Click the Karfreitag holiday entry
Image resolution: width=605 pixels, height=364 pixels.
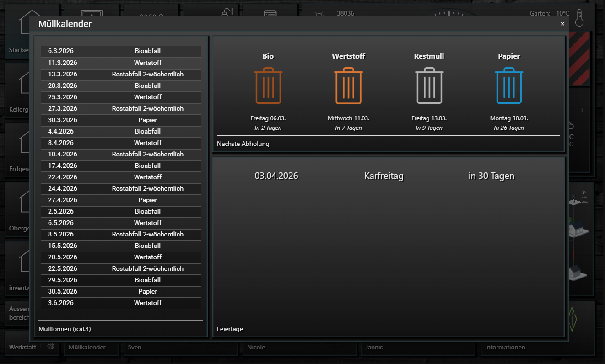pyautogui.click(x=384, y=176)
